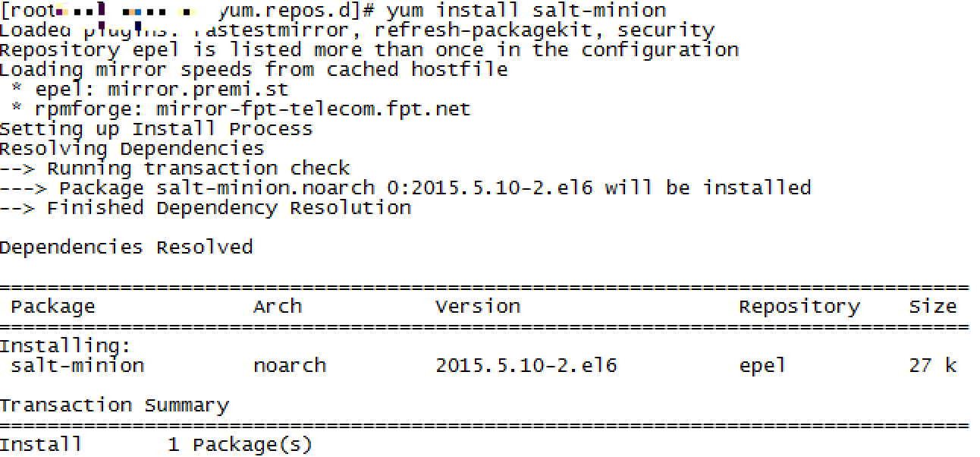Click the 'Arch' column header
Screen dimensions: 980x457
coord(278,307)
